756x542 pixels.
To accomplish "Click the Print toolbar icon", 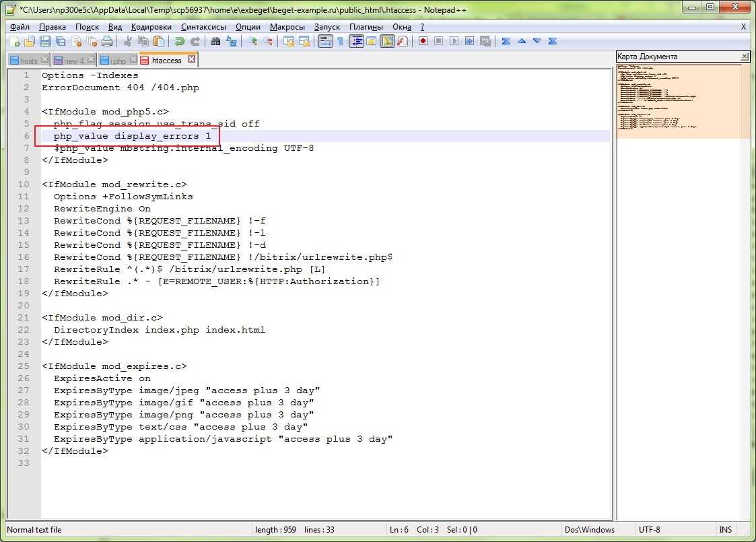I will 107,41.
